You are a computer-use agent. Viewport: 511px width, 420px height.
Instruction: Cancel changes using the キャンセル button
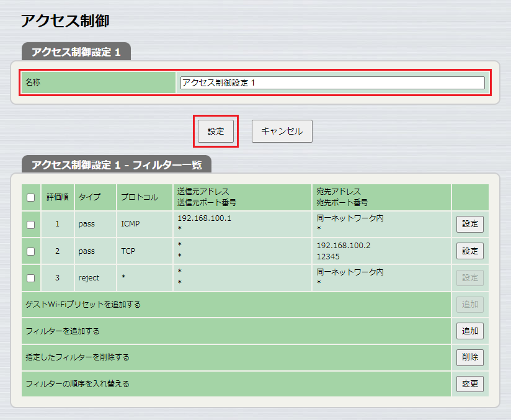[281, 131]
